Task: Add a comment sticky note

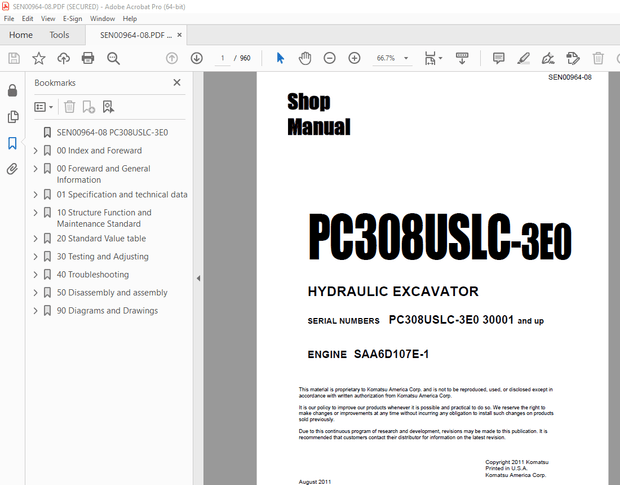Action: pyautogui.click(x=499, y=59)
